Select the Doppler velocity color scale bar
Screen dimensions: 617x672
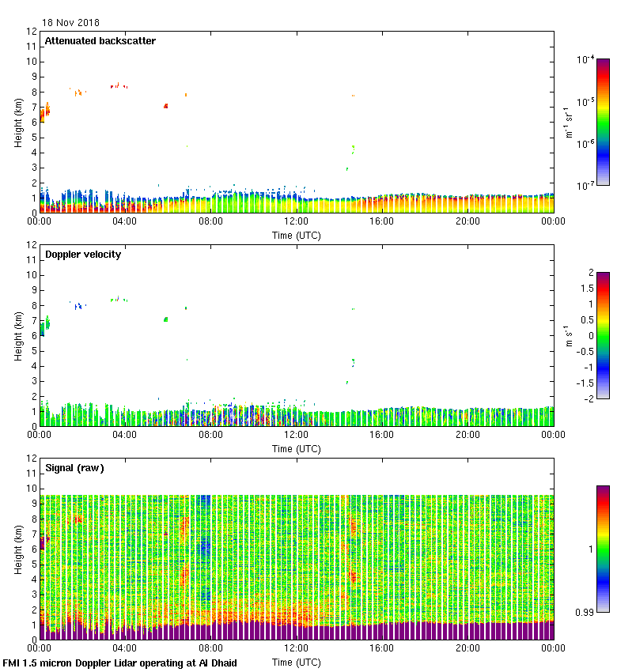click(603, 335)
